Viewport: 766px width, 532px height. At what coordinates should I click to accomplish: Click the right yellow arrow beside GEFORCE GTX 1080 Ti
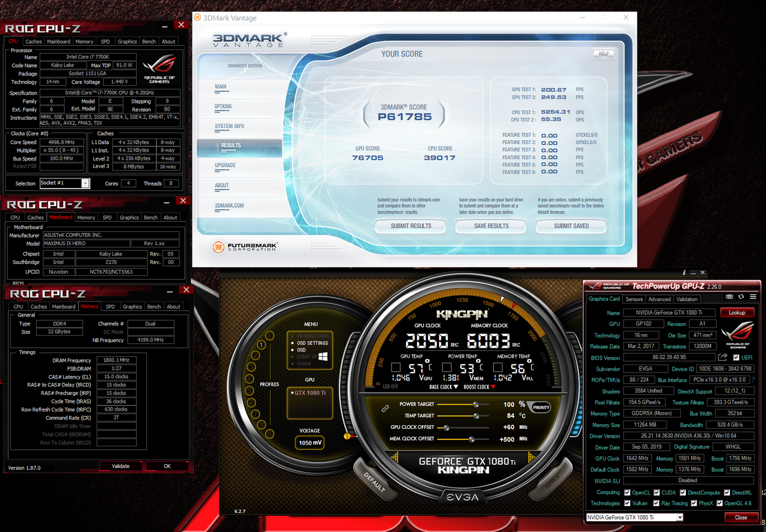[x=531, y=458]
